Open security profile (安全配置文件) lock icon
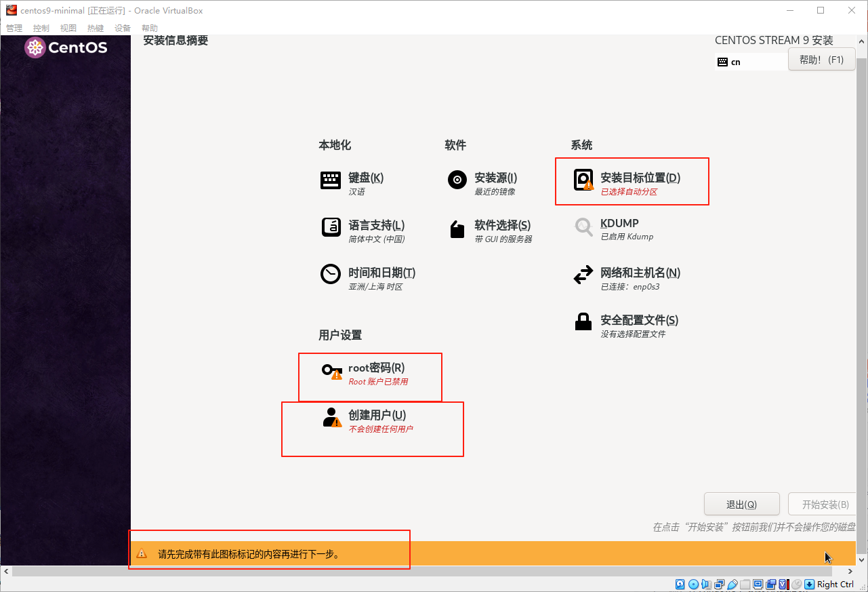 pos(583,321)
